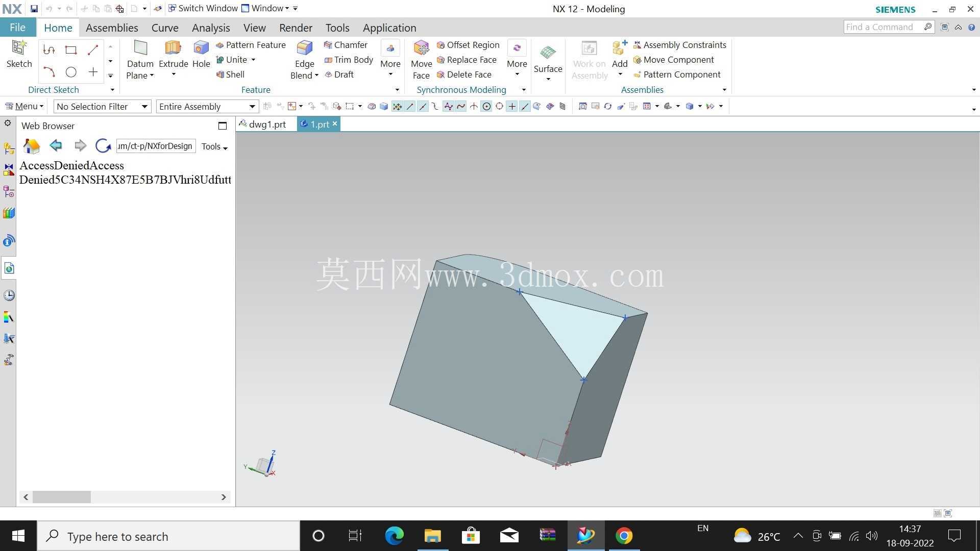Apply an Edge Blend

click(304, 54)
